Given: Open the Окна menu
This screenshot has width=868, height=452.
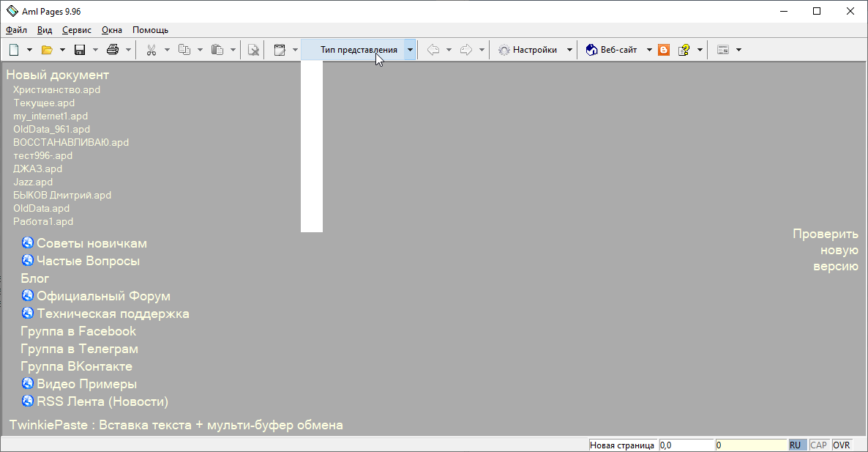Looking at the screenshot, I should (112, 30).
